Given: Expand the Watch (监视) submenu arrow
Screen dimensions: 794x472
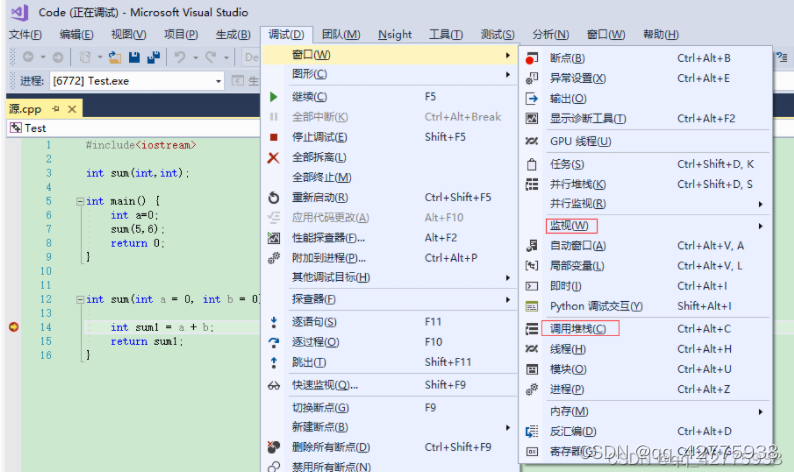Looking at the screenshot, I should (760, 226).
